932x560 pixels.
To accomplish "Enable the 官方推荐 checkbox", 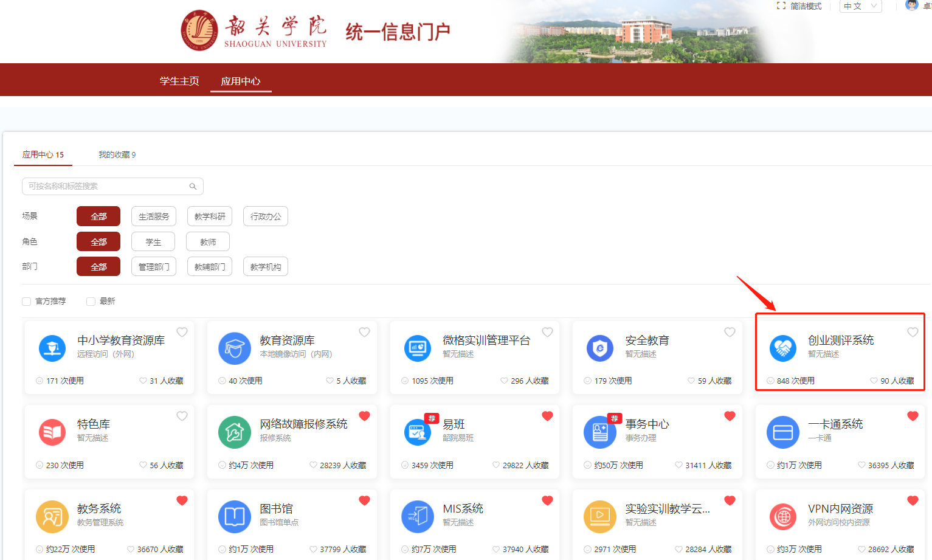I will point(27,302).
